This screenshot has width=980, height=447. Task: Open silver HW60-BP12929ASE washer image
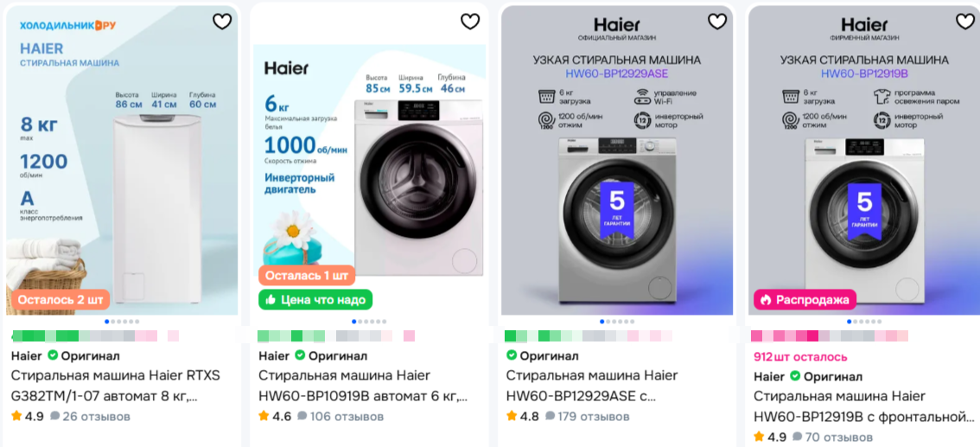point(617,160)
